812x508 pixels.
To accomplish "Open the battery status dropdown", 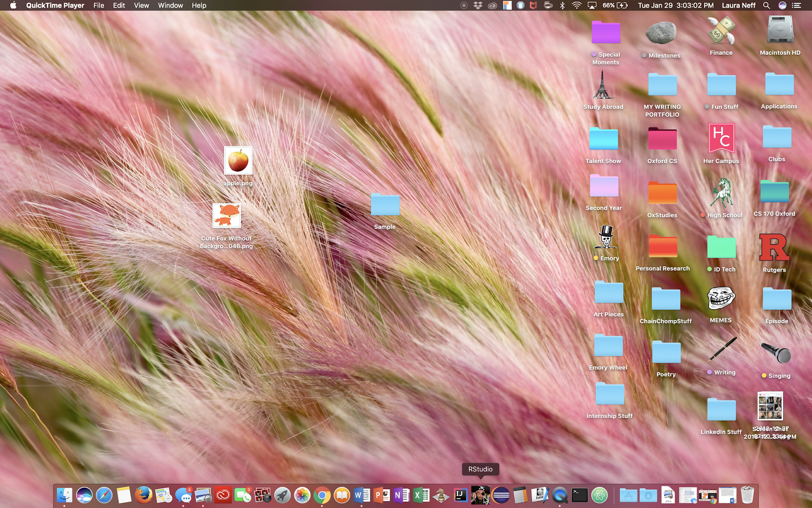I will point(616,6).
